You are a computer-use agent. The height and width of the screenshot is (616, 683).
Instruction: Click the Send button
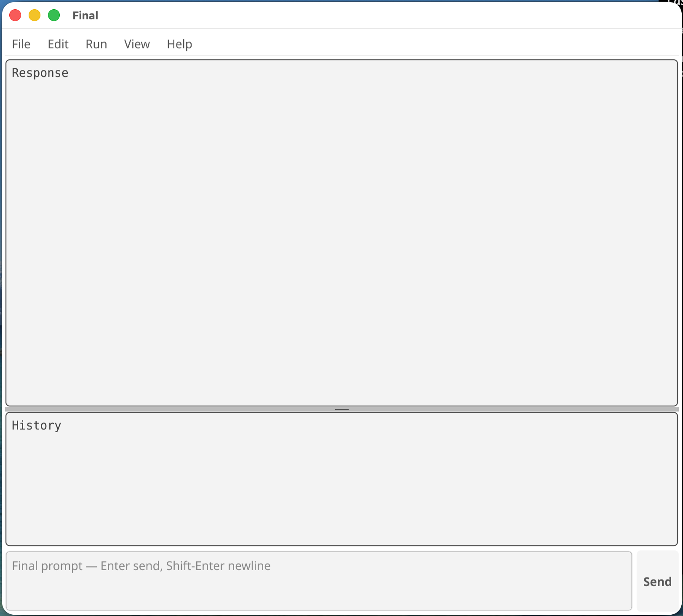coord(657,581)
